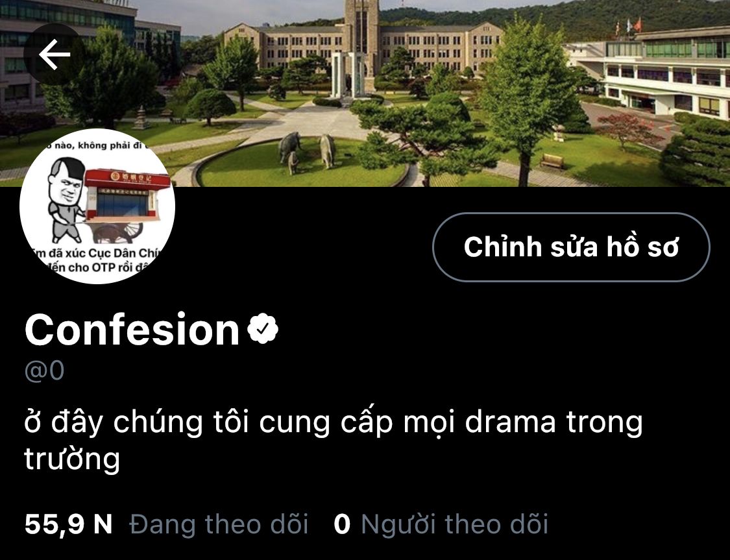Screen dimensions: 730x560
Task: Tap the 55,9 N following count
Action: pyautogui.click(x=68, y=524)
